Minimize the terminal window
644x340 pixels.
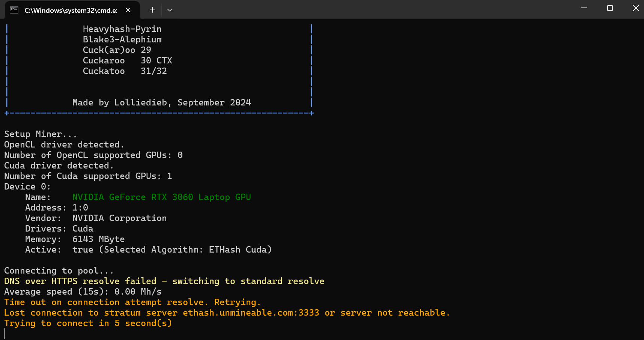tap(584, 8)
